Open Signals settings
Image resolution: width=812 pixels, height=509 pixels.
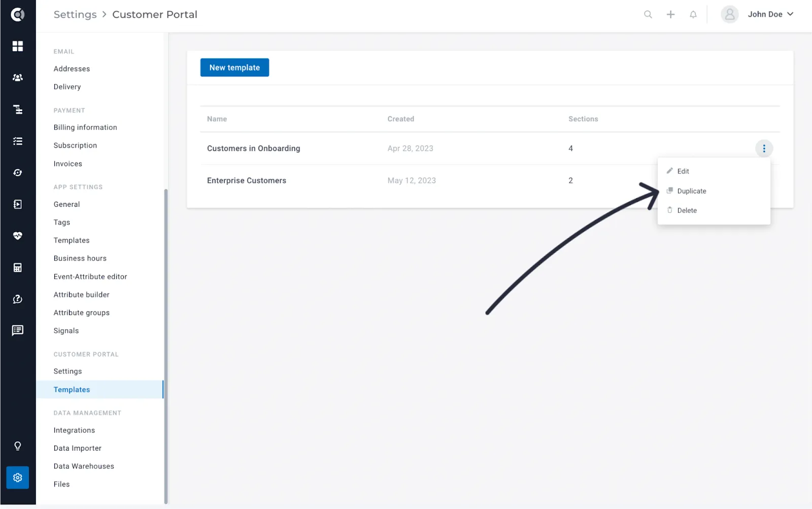tap(66, 331)
